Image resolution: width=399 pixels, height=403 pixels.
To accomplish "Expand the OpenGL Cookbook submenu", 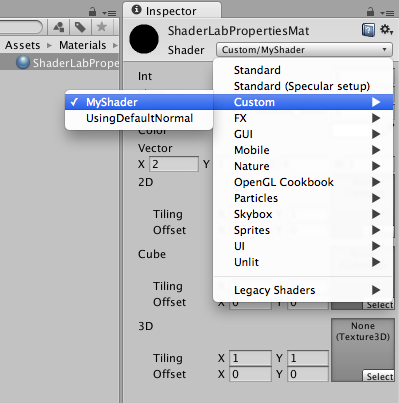I will [303, 182].
